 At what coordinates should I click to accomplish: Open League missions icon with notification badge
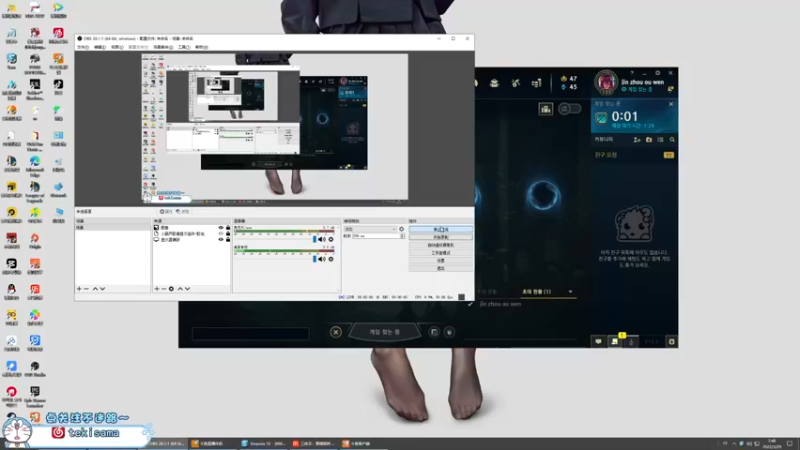(615, 341)
